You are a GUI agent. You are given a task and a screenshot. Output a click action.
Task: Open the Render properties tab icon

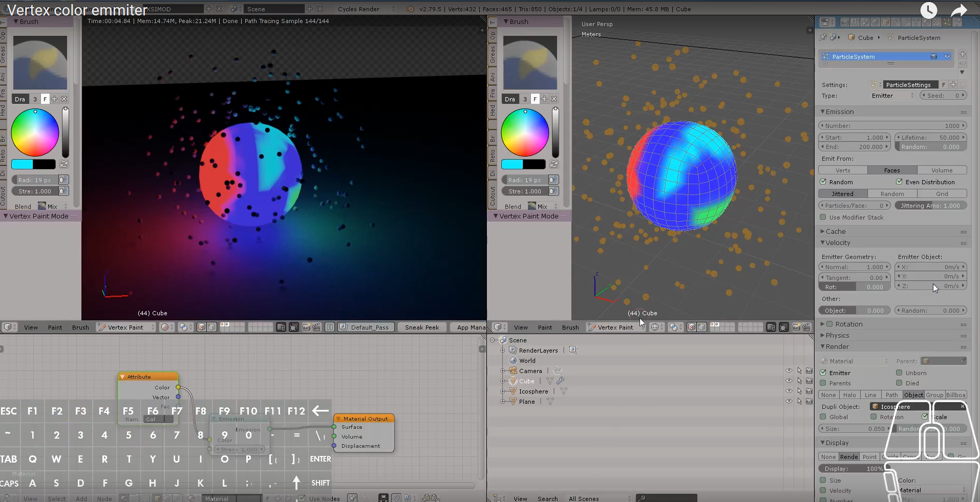coord(845,22)
